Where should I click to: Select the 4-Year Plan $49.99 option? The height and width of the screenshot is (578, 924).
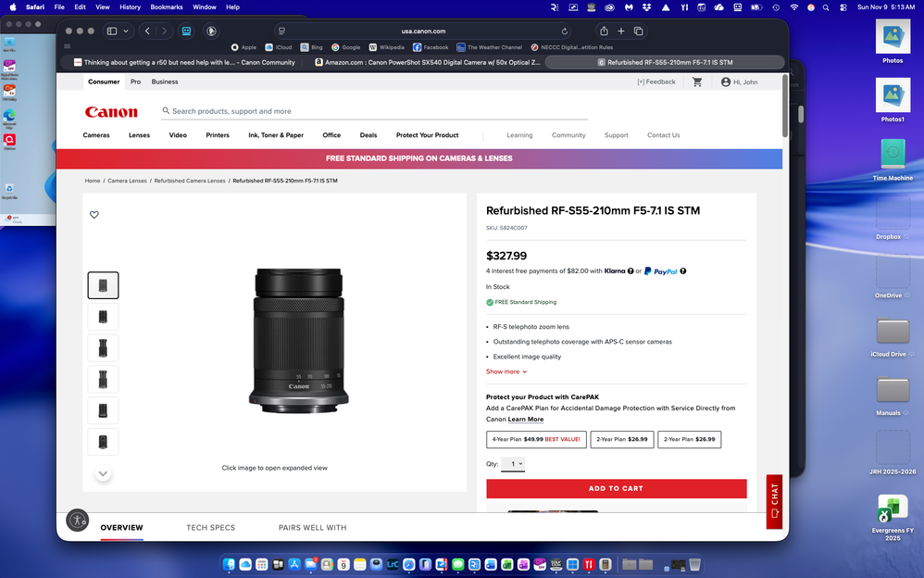[536, 439]
